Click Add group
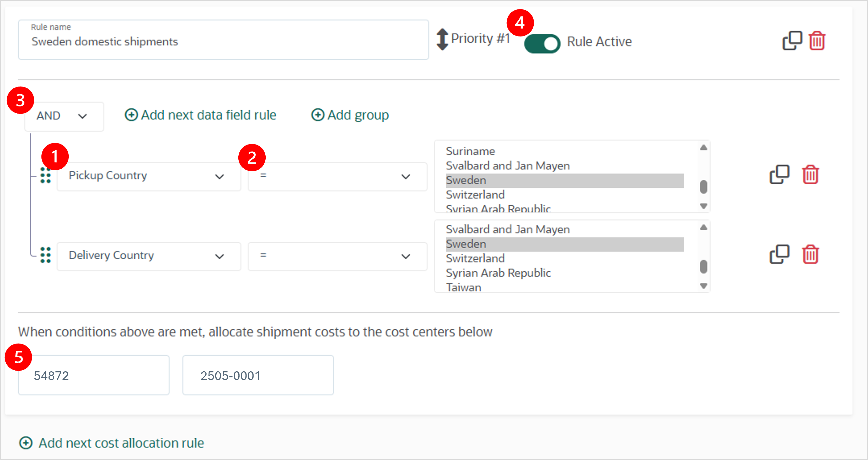868x460 pixels. [350, 115]
